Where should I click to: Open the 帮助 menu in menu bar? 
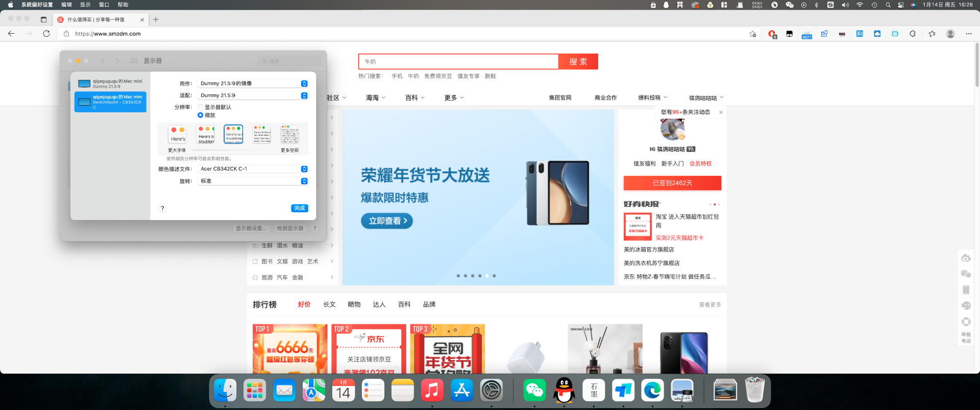click(x=123, y=5)
